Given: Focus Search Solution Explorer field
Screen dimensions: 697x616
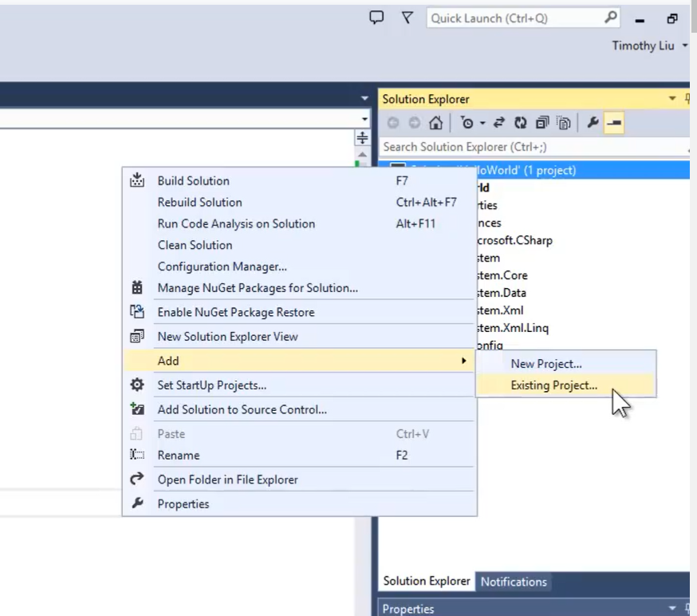Looking at the screenshot, I should tap(534, 147).
